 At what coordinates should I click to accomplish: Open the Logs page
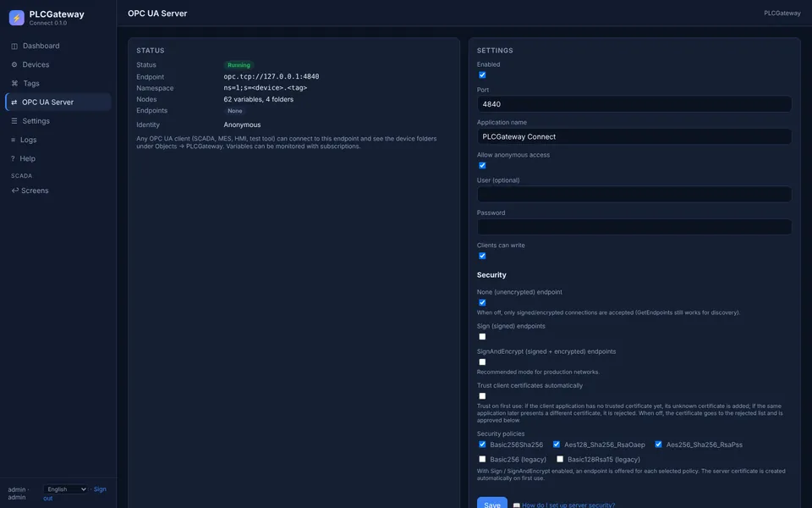click(x=58, y=140)
